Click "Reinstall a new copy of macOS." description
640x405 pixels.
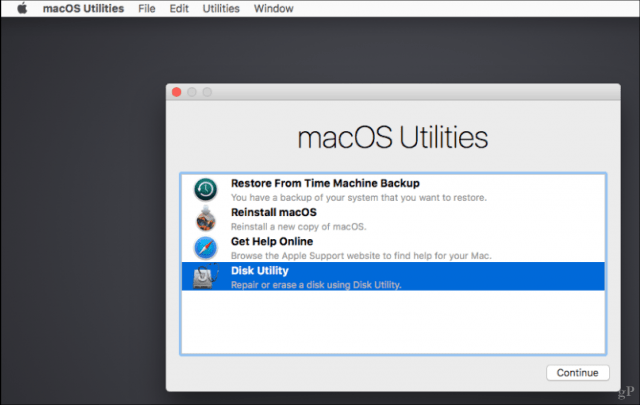click(x=298, y=227)
